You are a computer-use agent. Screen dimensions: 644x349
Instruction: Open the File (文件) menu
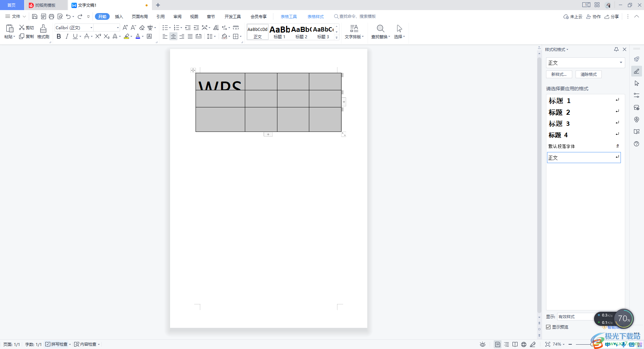[15, 16]
